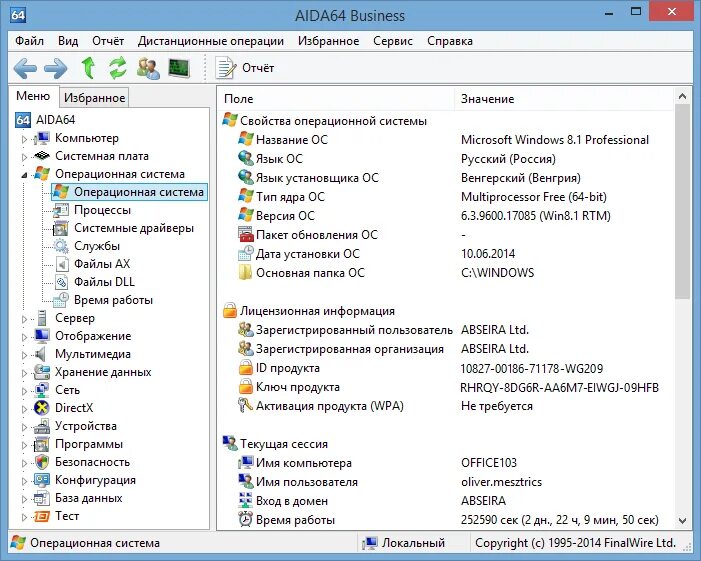Click the AIDA64 app icon in title bar
This screenshot has height=561, width=701.
click(18, 16)
